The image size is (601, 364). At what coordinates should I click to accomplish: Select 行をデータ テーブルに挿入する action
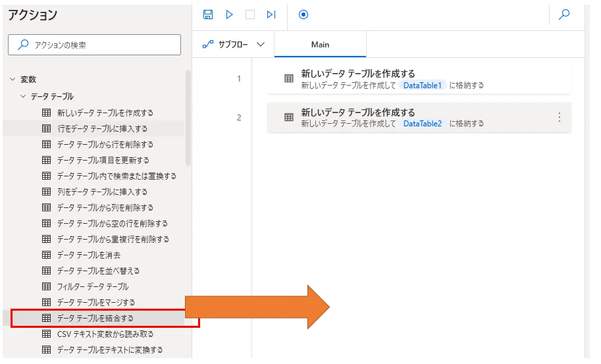[102, 128]
